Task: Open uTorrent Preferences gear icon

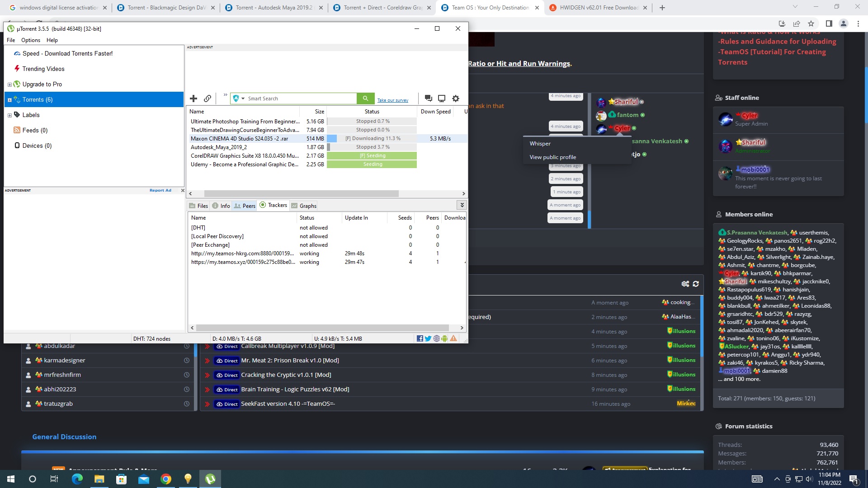Action: coord(456,99)
